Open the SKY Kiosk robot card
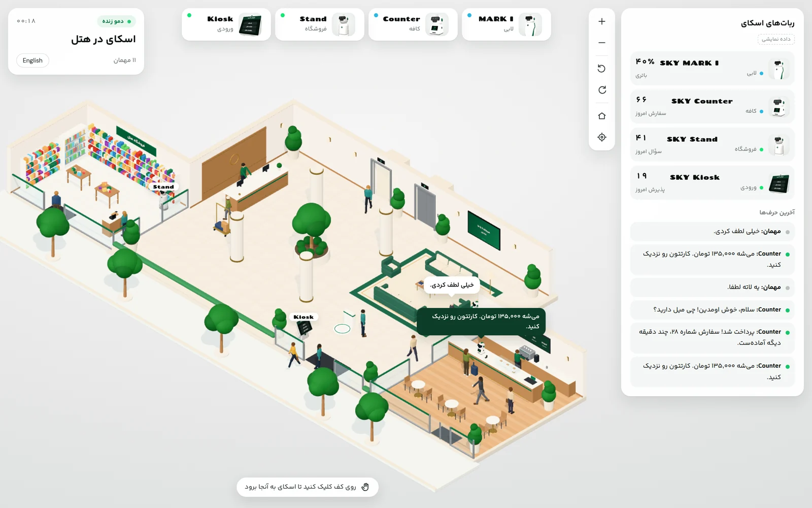The image size is (812, 508). coord(713,183)
